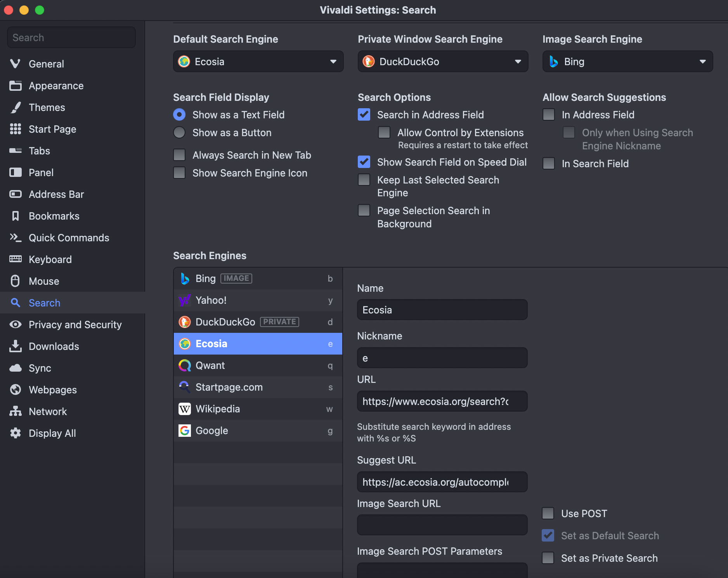Image resolution: width=728 pixels, height=578 pixels.
Task: Select the Privacy and Security eye icon
Action: [15, 325]
